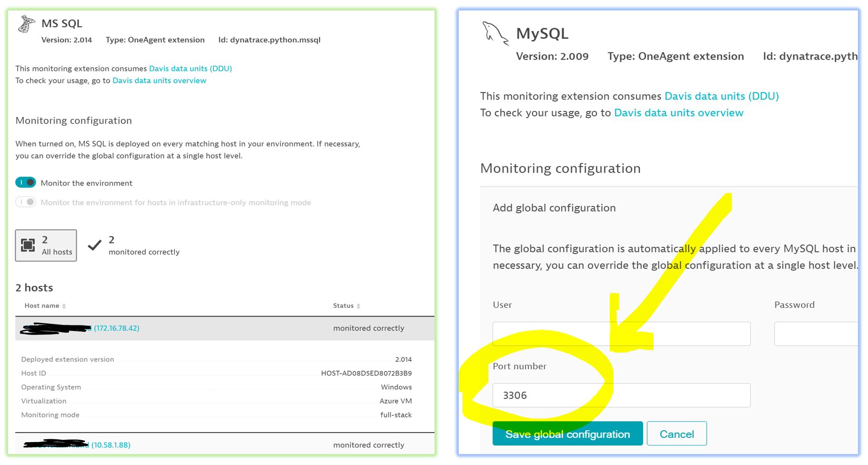
Task: Expand host row with IP 10.58.1.88
Action: (x=225, y=445)
